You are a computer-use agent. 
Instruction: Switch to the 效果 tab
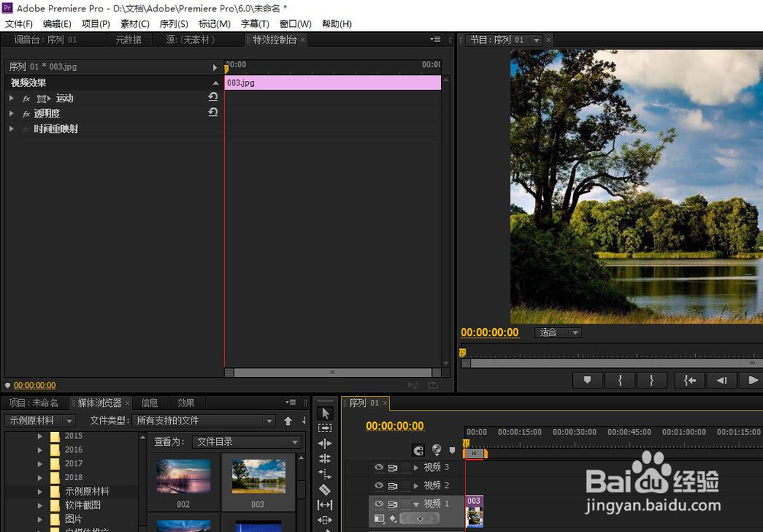(186, 403)
